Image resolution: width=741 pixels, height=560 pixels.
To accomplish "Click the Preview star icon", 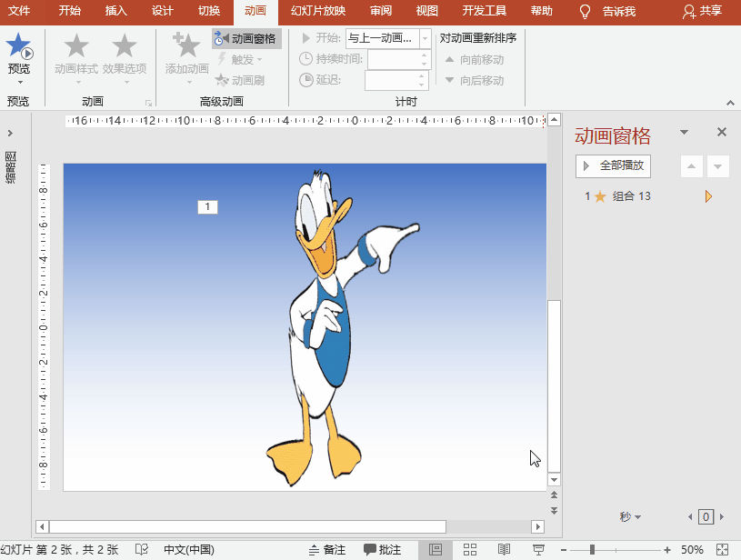I will tap(19, 45).
